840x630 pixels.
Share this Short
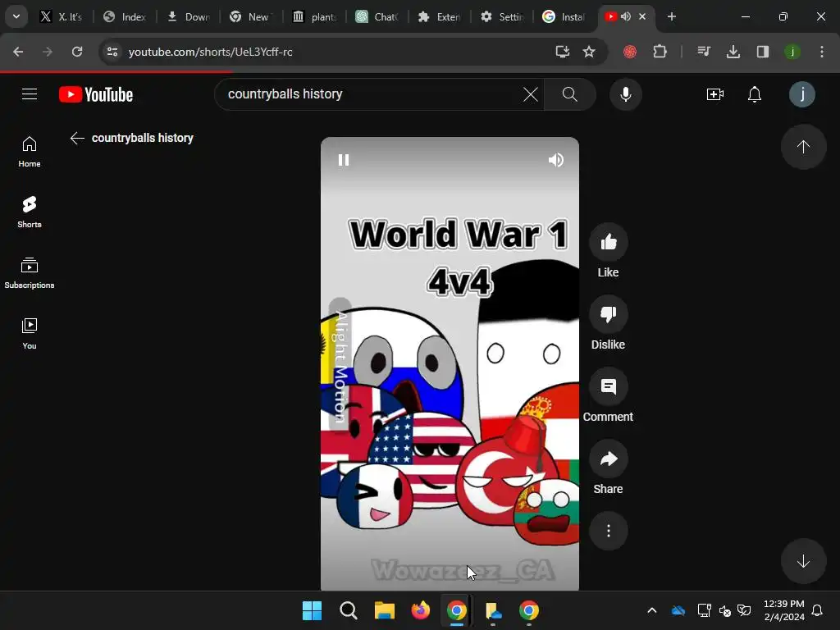[608, 459]
